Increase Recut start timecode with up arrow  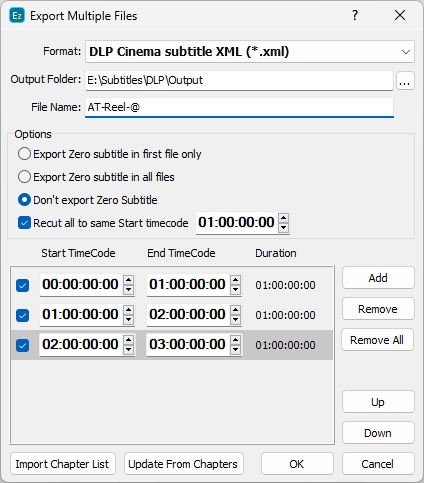pos(283,218)
